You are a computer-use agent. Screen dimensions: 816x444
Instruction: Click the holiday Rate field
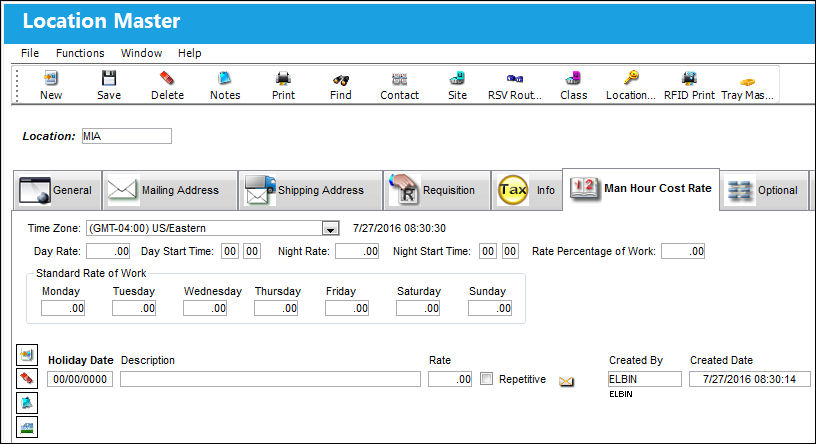(450, 379)
